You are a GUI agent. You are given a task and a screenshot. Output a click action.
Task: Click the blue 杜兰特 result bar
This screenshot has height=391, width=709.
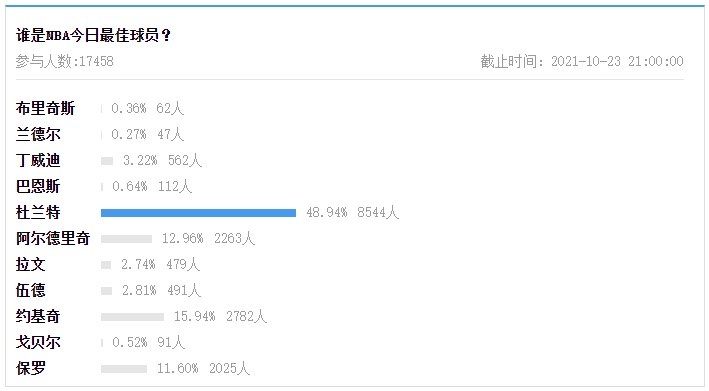click(199, 213)
